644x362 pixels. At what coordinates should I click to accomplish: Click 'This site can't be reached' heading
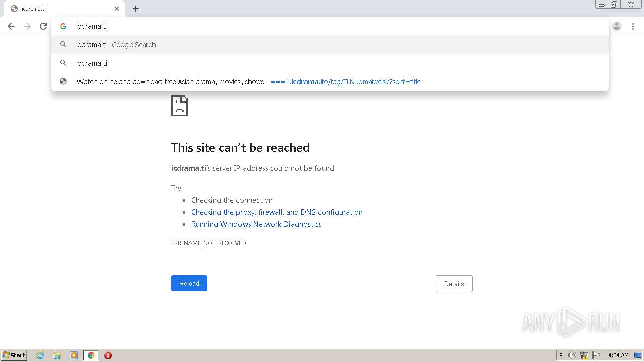(x=240, y=148)
